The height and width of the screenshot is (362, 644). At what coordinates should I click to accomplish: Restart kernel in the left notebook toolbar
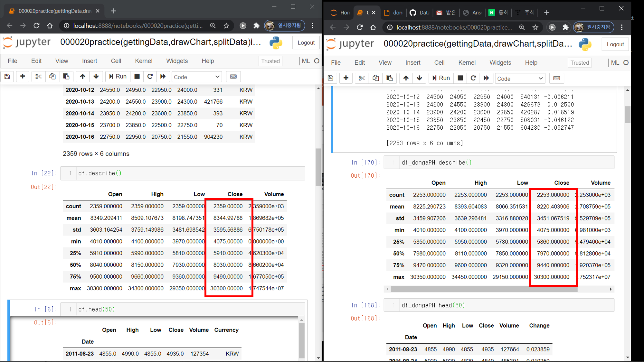tap(150, 77)
